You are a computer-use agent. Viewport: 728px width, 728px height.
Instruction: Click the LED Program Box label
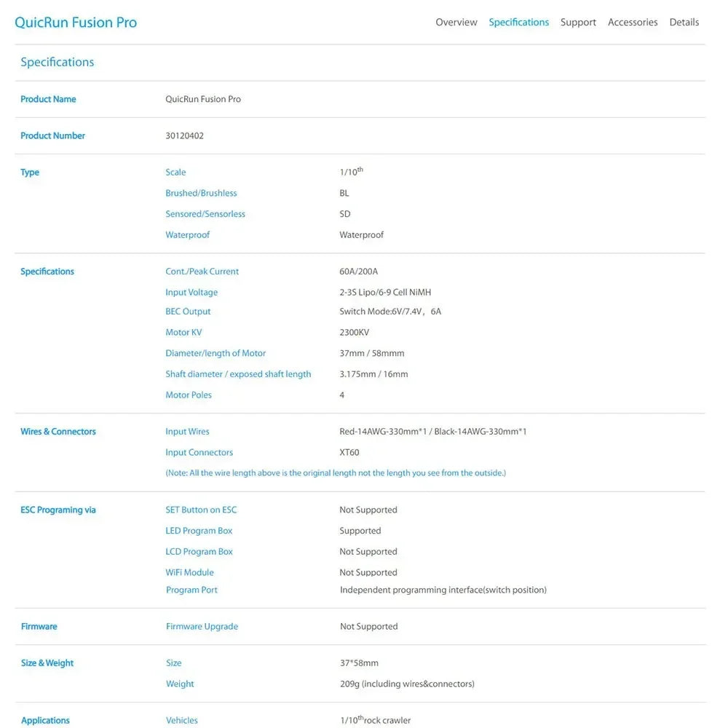199,531
